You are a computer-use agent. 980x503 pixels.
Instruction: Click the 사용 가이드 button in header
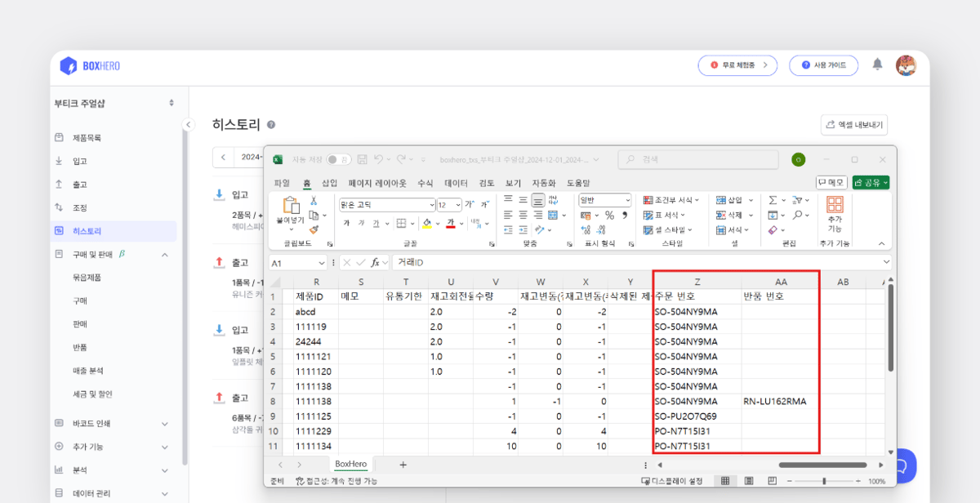pyautogui.click(x=823, y=65)
